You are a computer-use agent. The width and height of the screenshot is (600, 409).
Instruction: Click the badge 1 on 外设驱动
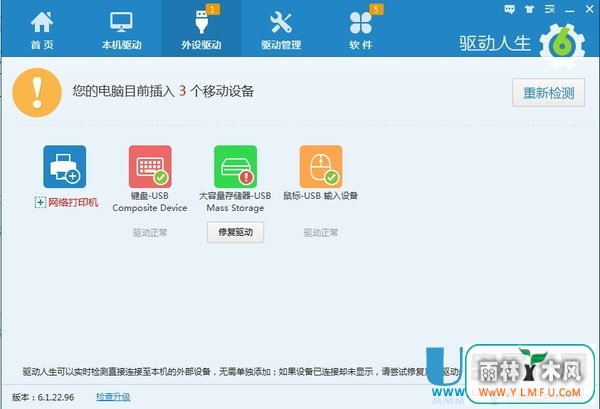[x=213, y=10]
